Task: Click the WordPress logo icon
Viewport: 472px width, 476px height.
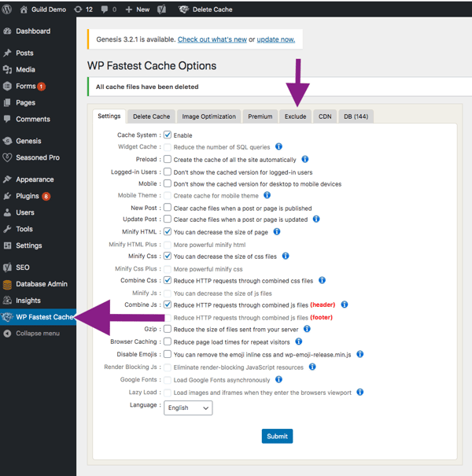Action: 6,9
